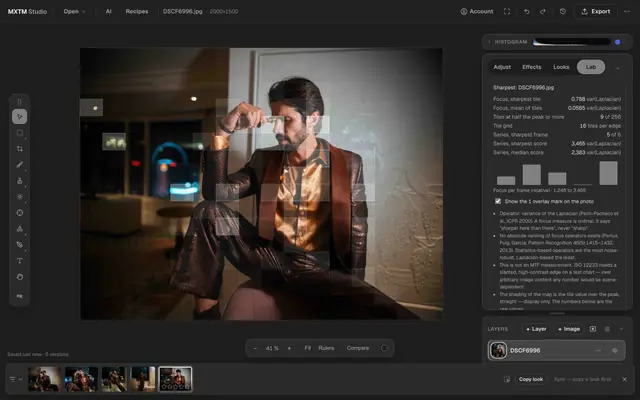Toggle fullscreen view icon
The width and height of the screenshot is (640, 400).
coord(507,11)
